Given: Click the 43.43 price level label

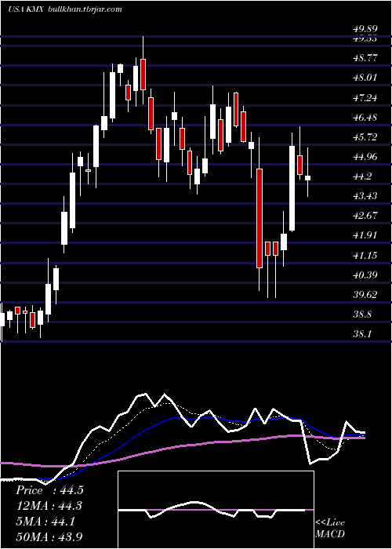Looking at the screenshot, I should 366,195.
